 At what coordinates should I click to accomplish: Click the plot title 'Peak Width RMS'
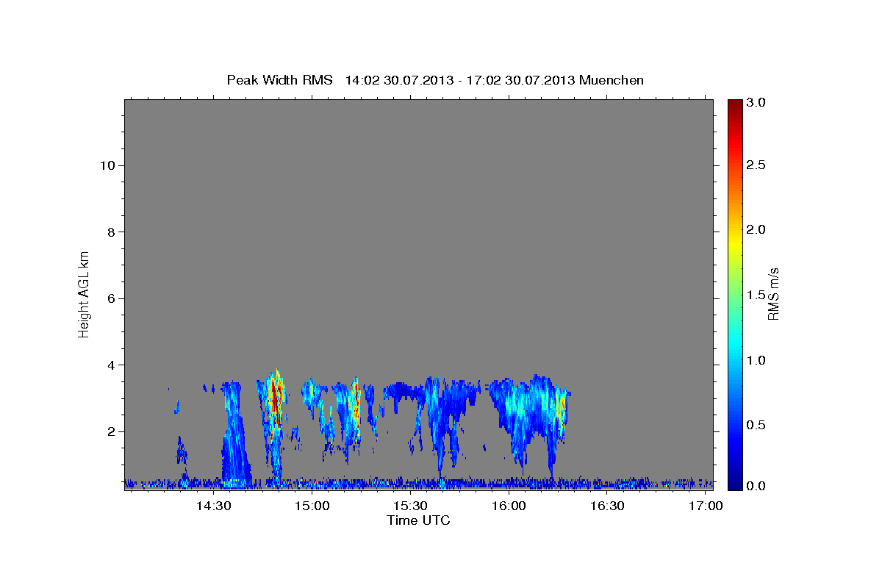pos(279,80)
